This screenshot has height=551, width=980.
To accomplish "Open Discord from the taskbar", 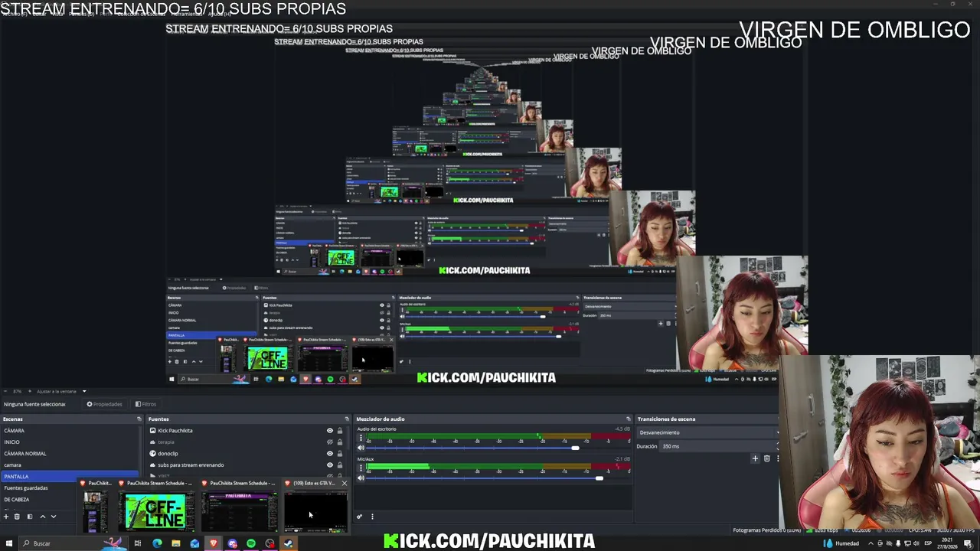I will (x=232, y=543).
